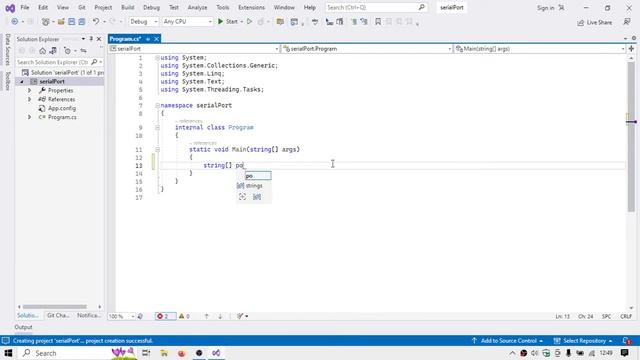Click the navigate down arrow in editor footer

(x=220, y=316)
